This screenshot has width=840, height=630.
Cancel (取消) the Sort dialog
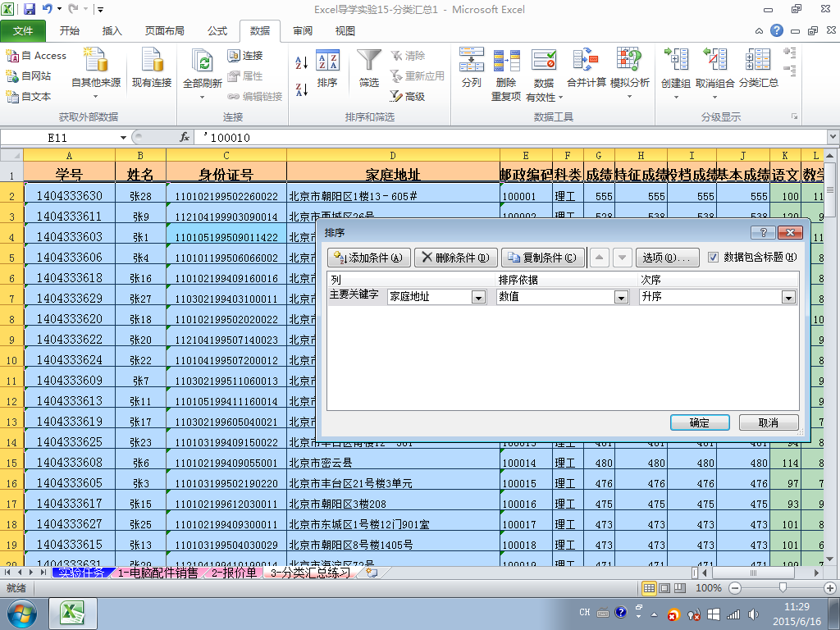(769, 422)
